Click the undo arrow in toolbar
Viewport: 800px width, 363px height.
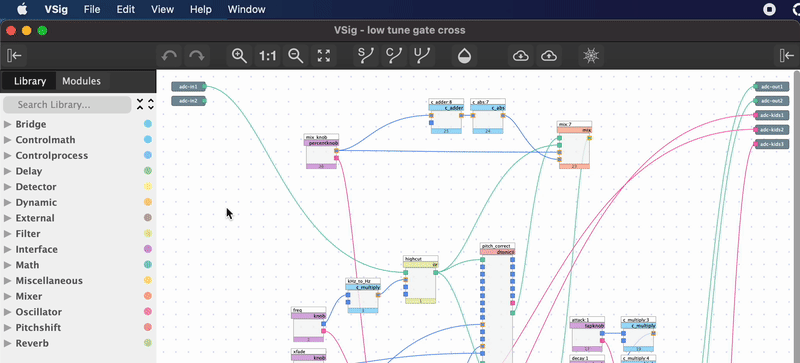coord(169,56)
